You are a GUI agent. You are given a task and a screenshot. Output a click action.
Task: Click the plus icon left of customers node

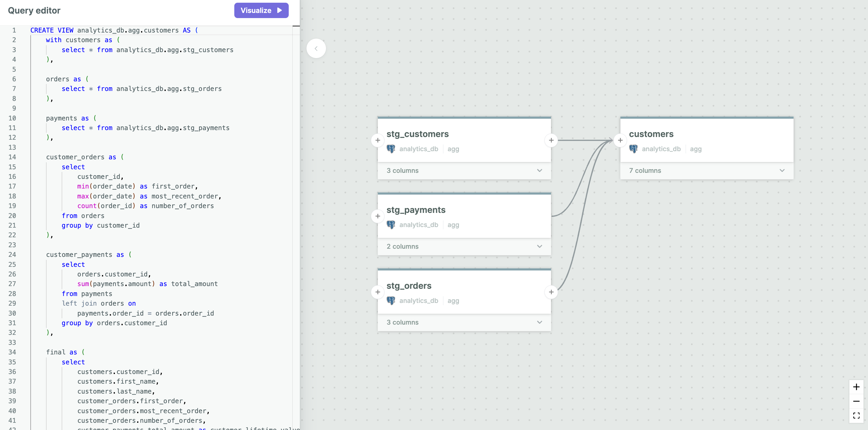[x=620, y=140]
